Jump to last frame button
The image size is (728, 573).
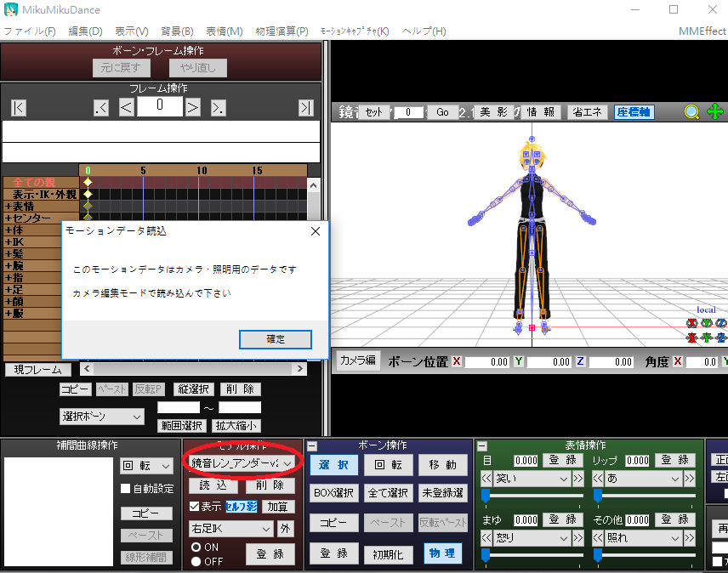(x=306, y=108)
